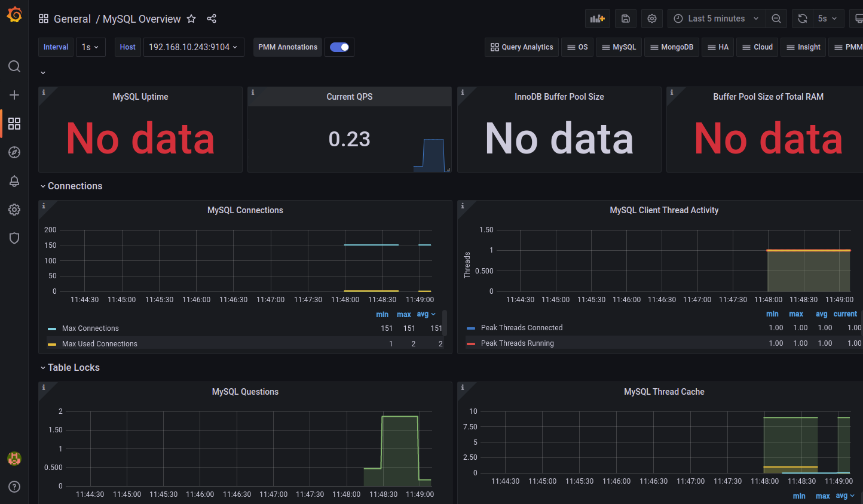This screenshot has height=504, width=863.
Task: Share the dashboard via share icon
Action: [x=212, y=19]
